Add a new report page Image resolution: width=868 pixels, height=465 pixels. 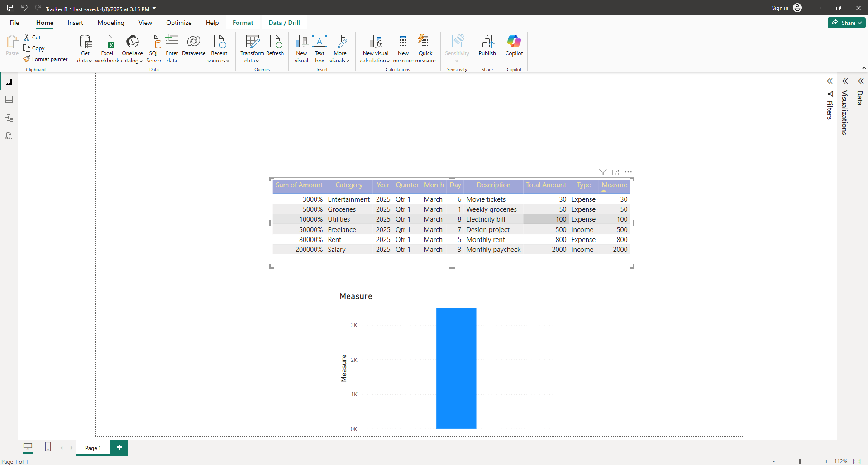[x=119, y=447]
